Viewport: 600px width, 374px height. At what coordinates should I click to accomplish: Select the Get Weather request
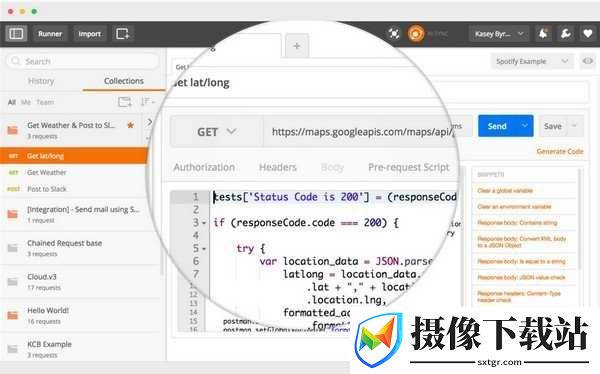[x=73, y=173]
